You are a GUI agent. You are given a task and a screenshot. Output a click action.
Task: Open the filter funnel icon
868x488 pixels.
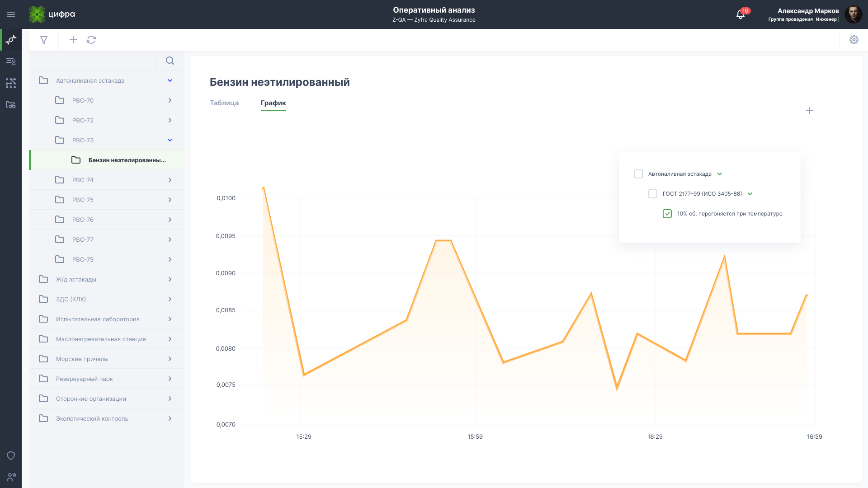pyautogui.click(x=44, y=40)
